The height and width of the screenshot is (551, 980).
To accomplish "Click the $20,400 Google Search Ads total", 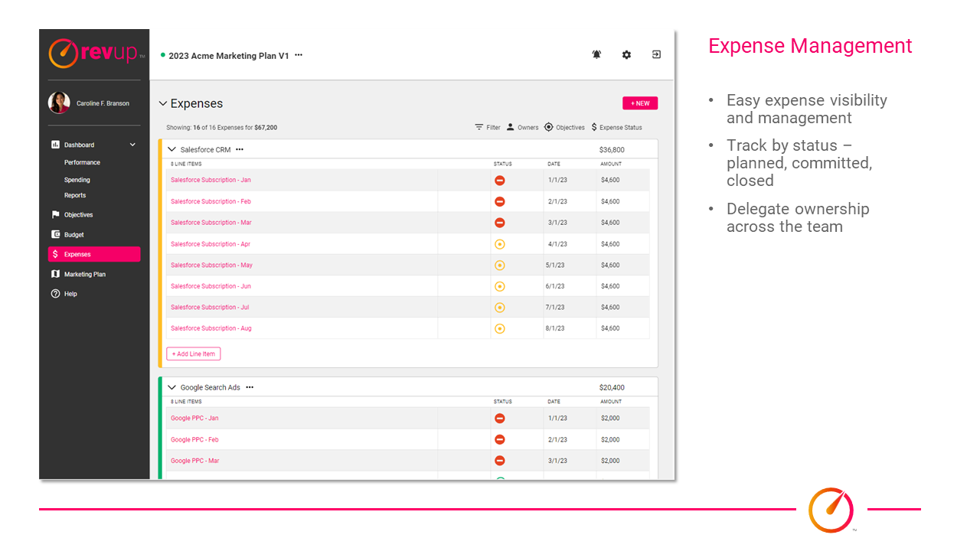I will (x=612, y=387).
